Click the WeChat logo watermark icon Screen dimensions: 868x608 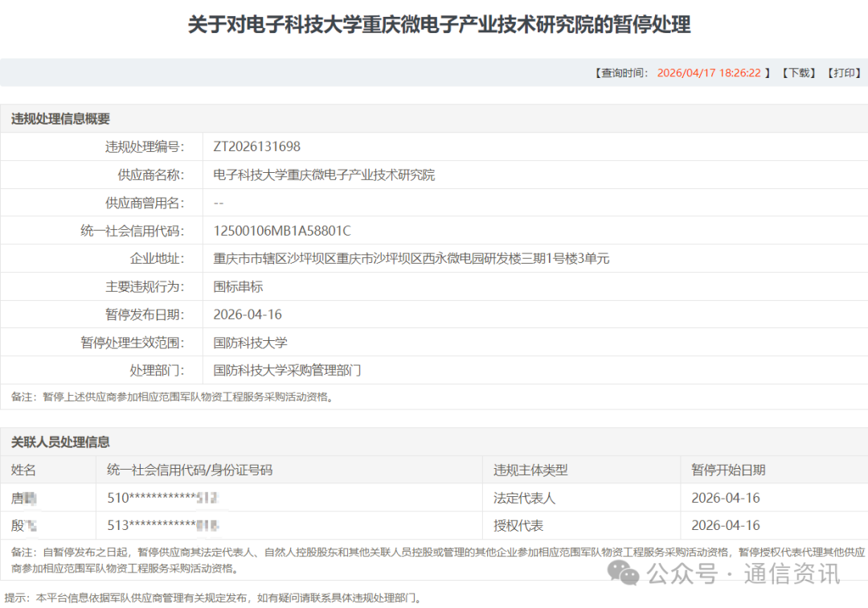tap(624, 573)
